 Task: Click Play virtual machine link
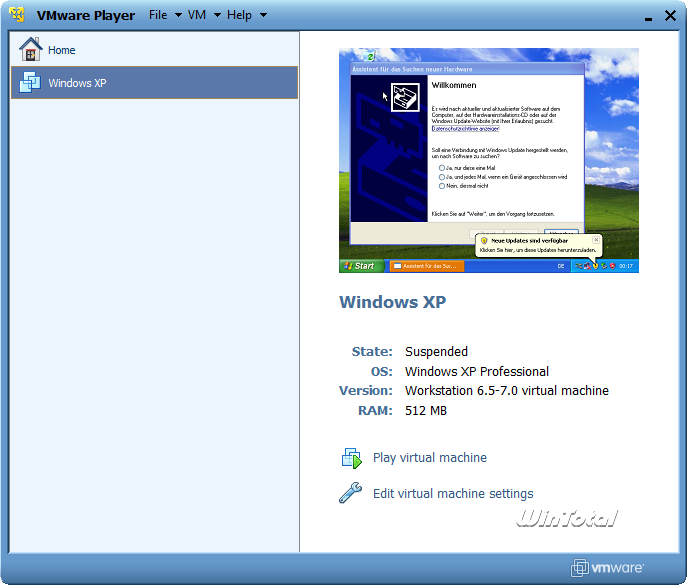430,457
